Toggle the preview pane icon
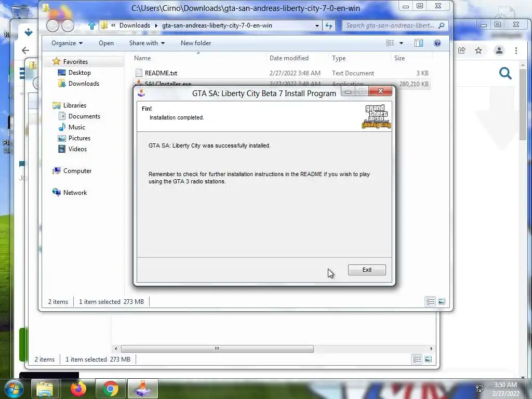532x399 pixels. tap(419, 43)
